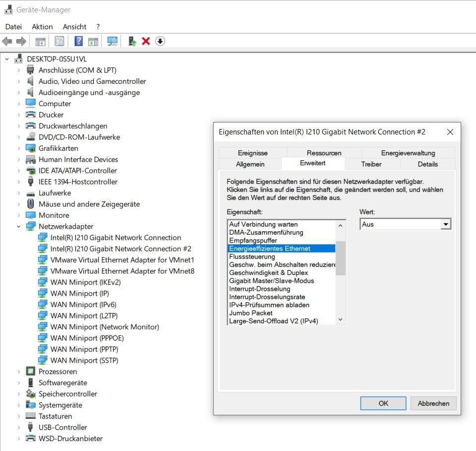Select the USB-Controller plug icon
The image size is (476, 451).
coord(30,427)
